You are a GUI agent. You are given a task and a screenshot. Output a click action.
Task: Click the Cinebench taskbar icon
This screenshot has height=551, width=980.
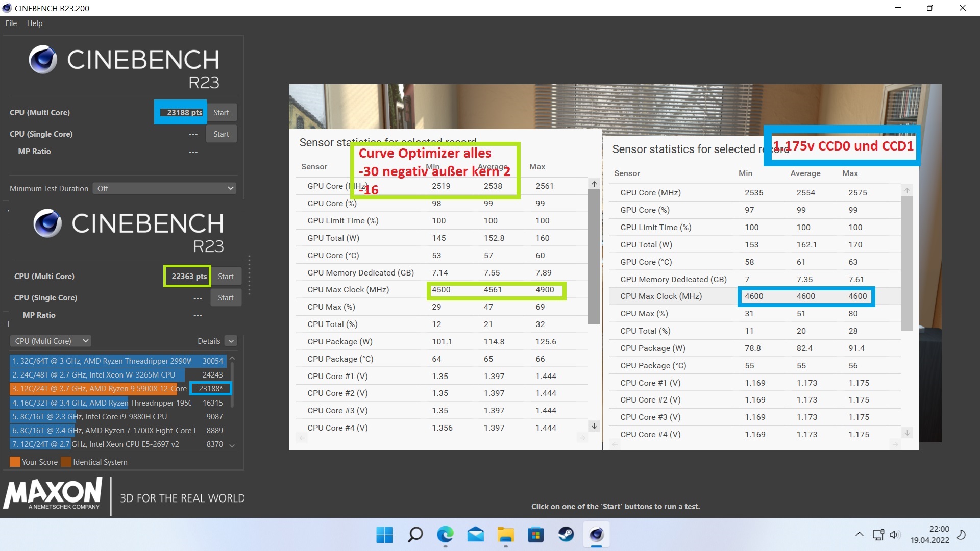pos(596,534)
